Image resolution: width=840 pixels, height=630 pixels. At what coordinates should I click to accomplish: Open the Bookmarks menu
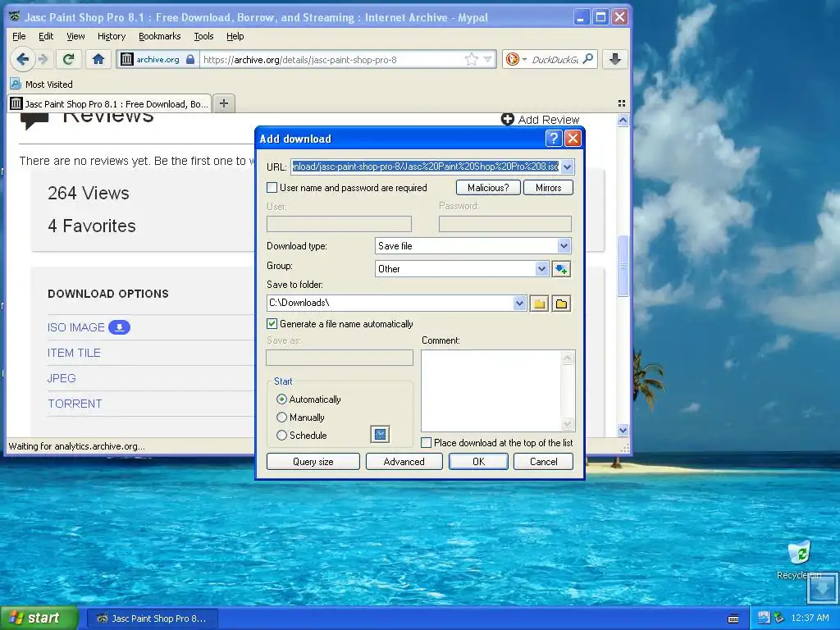[160, 36]
